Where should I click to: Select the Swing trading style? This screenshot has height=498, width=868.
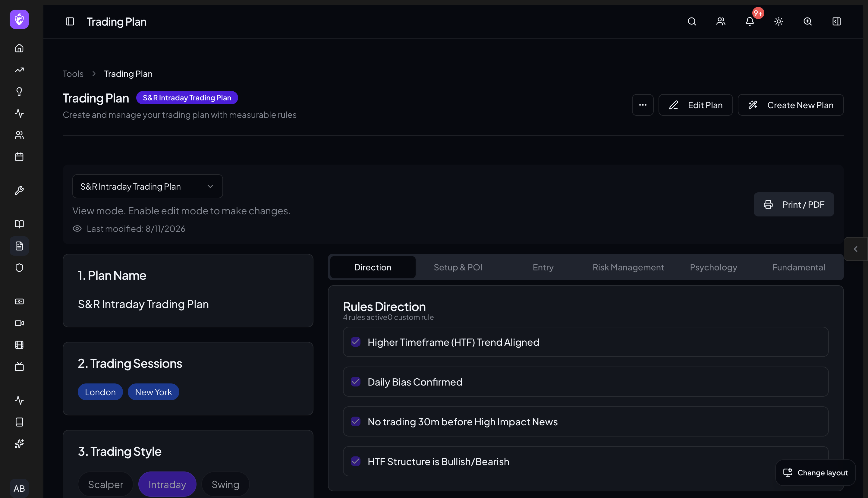(x=225, y=484)
